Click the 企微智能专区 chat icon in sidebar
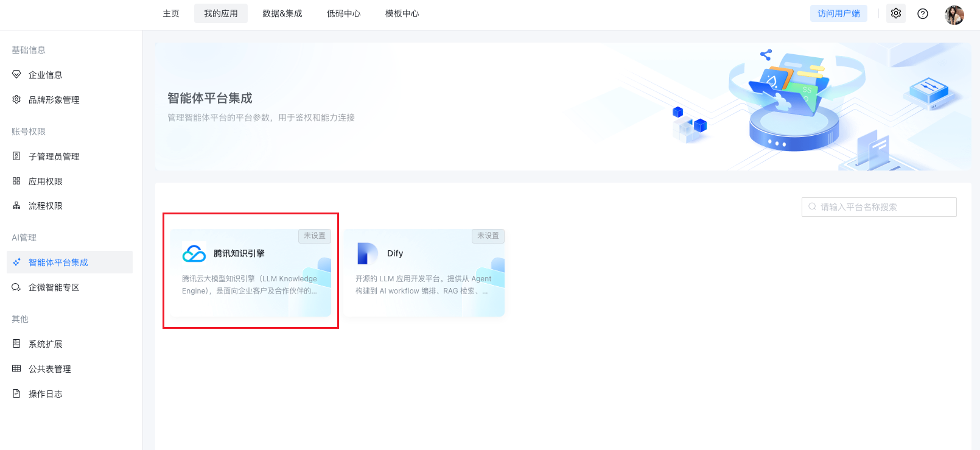This screenshot has height=450, width=980. coord(16,287)
